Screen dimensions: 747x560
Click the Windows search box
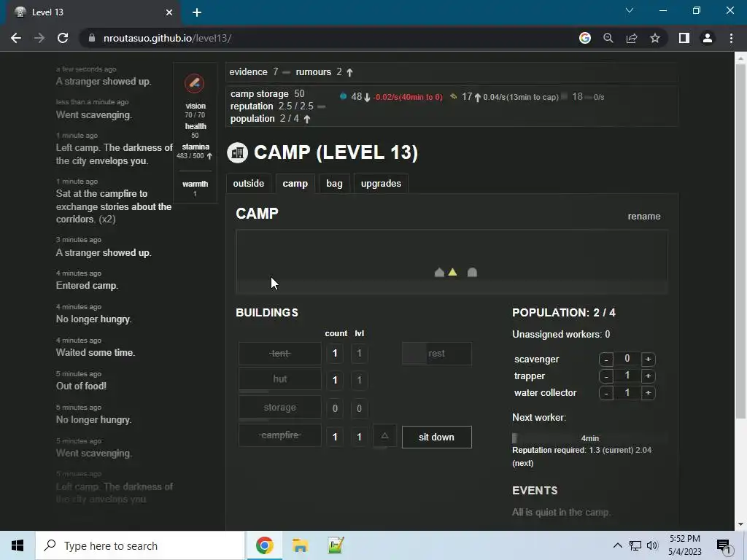pos(140,545)
